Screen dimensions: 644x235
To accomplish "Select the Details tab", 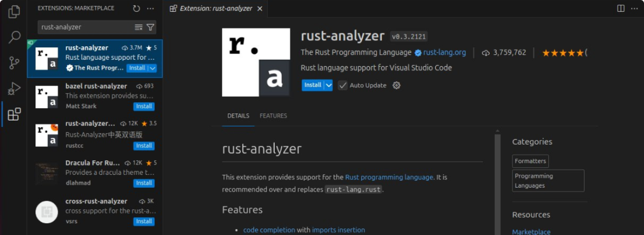I will click(x=238, y=116).
